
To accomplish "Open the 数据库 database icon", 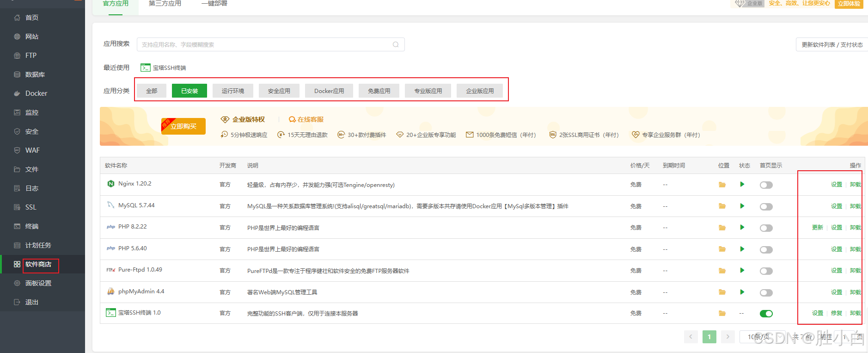I will point(17,74).
